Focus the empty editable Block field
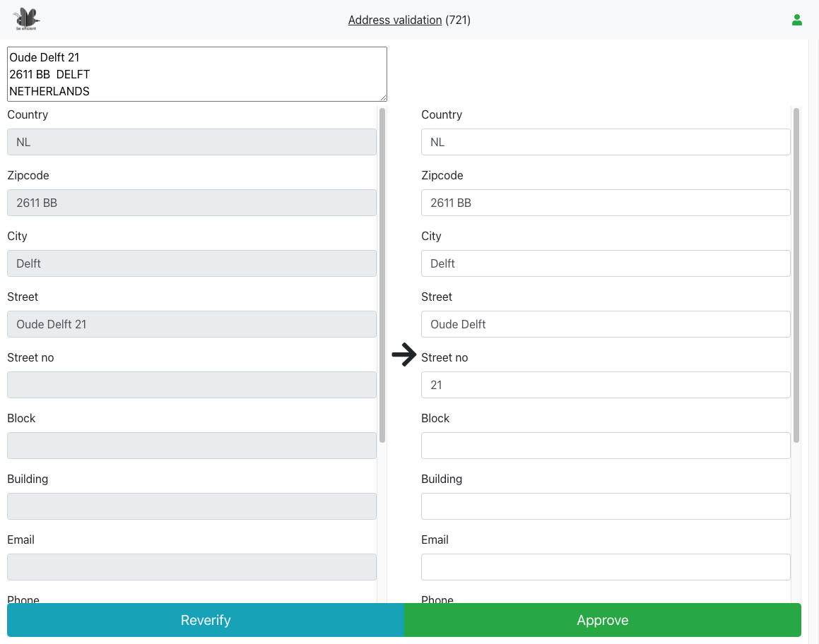The image size is (819, 644). [605, 446]
